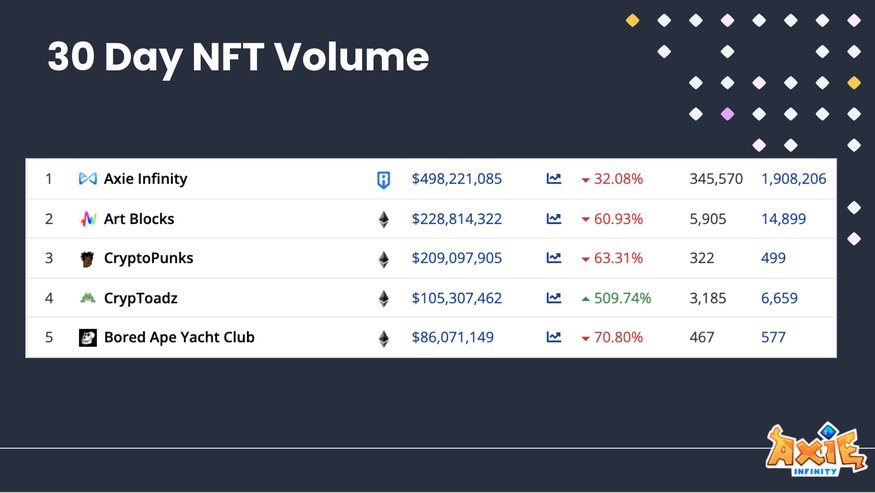Click the 1,908,206 transactions figure
This screenshot has height=493, width=875.
(793, 179)
